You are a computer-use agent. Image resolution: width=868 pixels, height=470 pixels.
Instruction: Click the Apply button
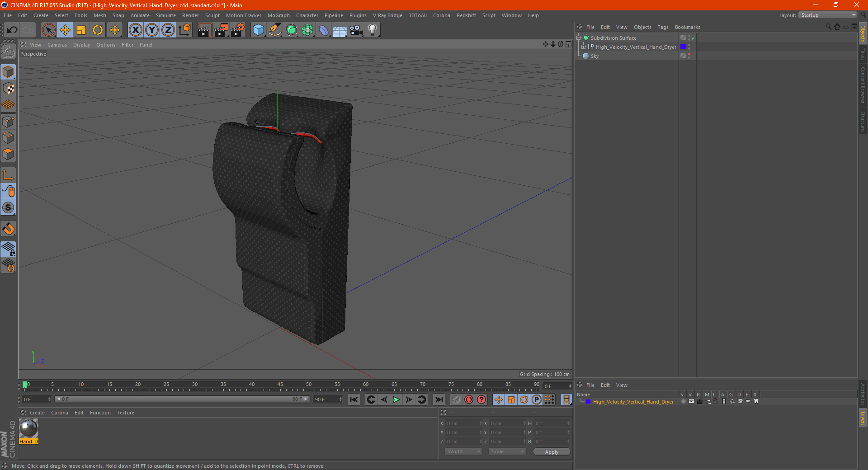(552, 452)
